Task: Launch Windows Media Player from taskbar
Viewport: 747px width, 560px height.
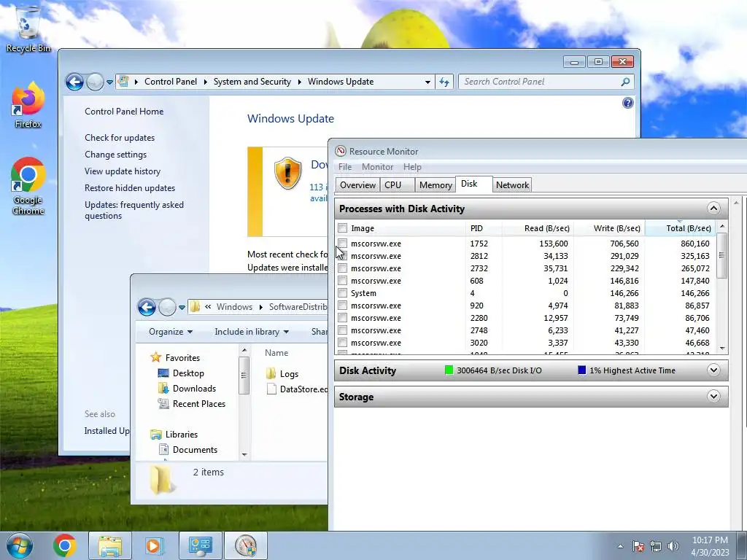Action: 153,545
